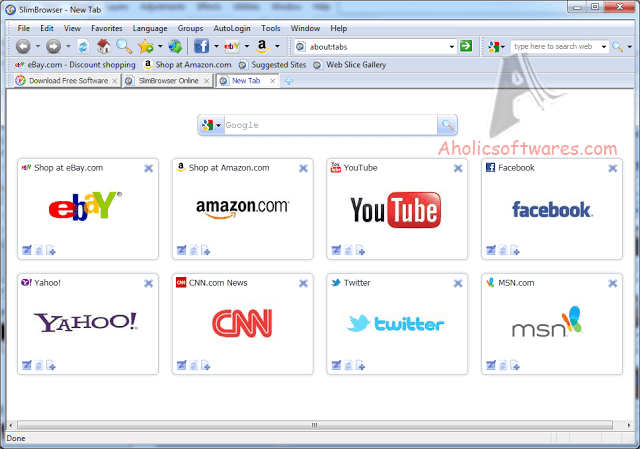
Task: Switch to the SlimBrowser Online tab
Action: tap(169, 81)
